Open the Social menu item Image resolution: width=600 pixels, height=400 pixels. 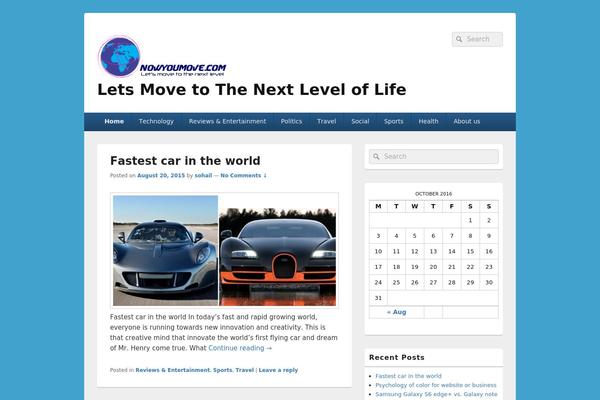(360, 121)
